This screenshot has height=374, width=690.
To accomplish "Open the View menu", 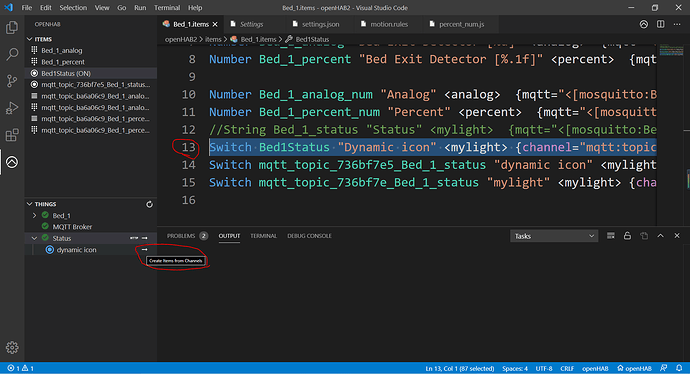I will pyautogui.click(x=102, y=7).
